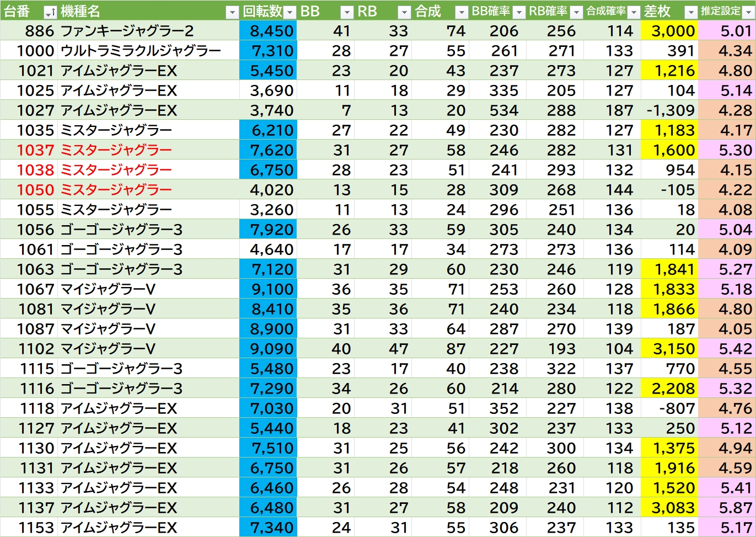
Task: Click the 7,340 rotation count cell
Action: 269,528
